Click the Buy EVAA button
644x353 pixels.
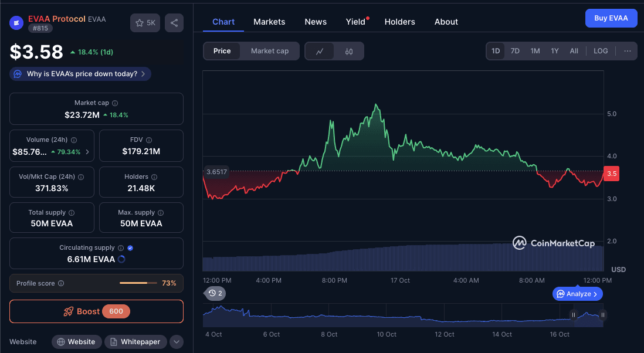(611, 18)
